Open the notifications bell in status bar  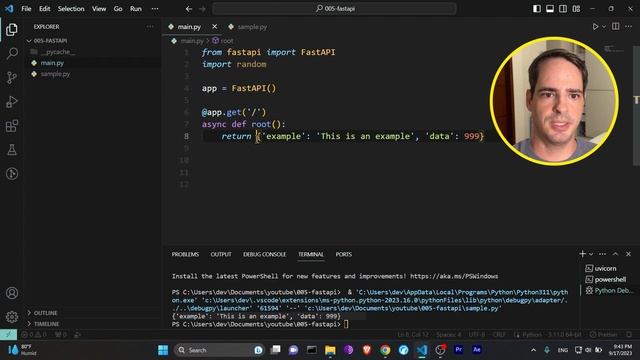tap(629, 334)
